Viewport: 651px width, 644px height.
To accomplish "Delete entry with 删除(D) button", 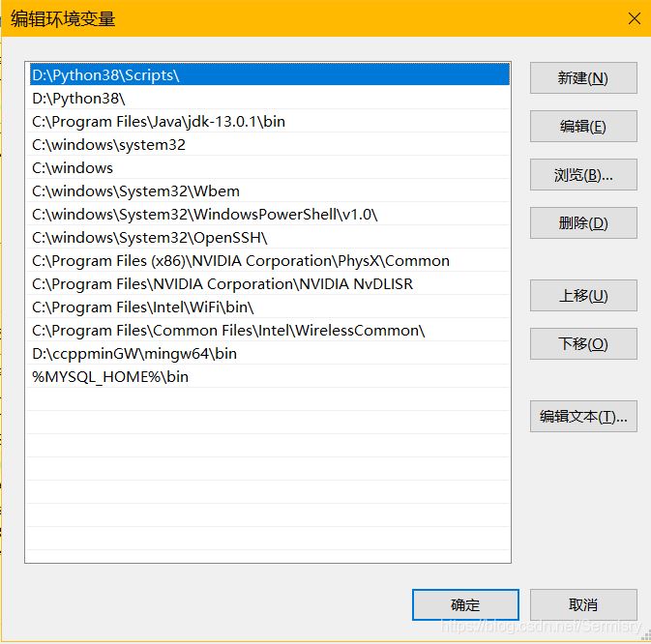I will click(x=582, y=223).
